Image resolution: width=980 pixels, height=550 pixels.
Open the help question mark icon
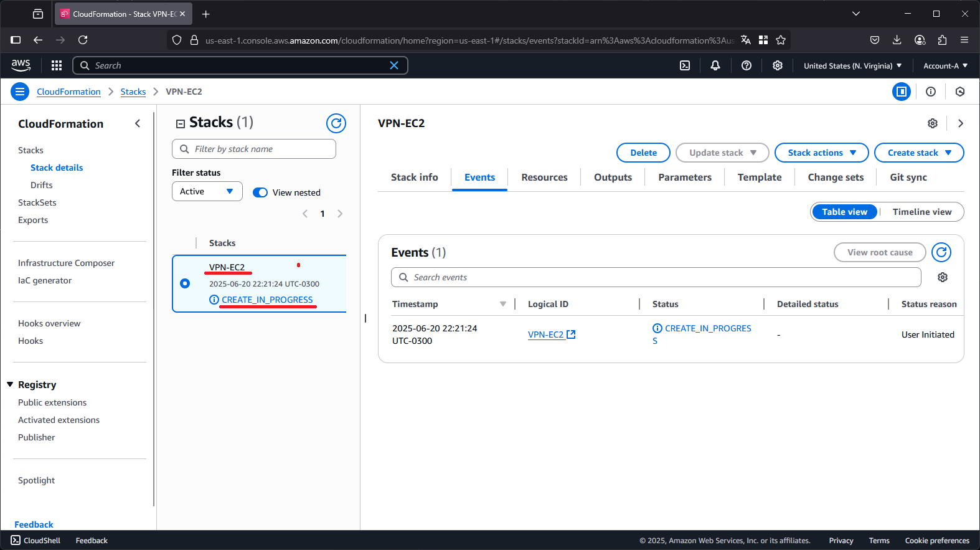747,65
